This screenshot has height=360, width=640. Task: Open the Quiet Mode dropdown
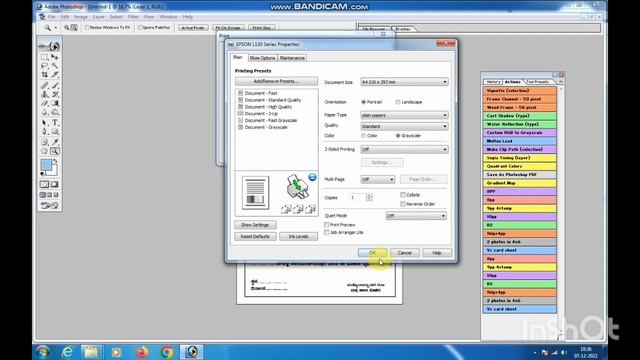point(416,216)
